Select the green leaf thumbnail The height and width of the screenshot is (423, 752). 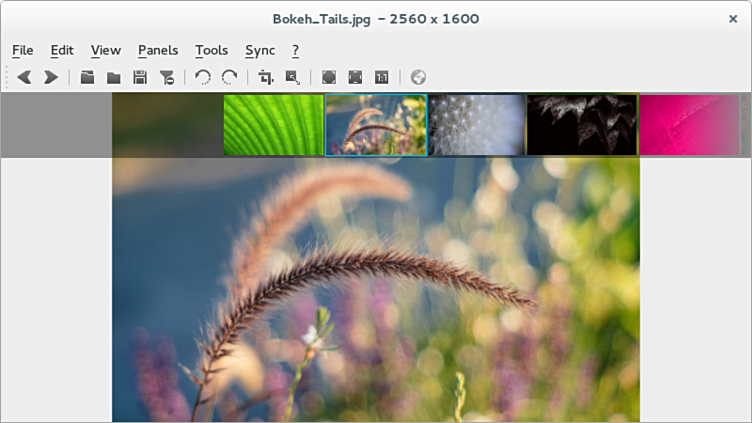click(x=273, y=125)
